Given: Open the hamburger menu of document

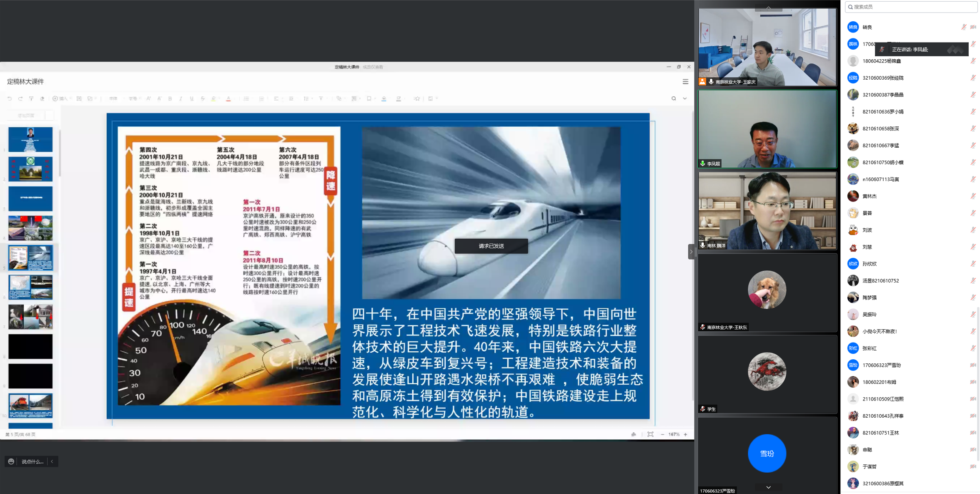Looking at the screenshot, I should tap(685, 82).
